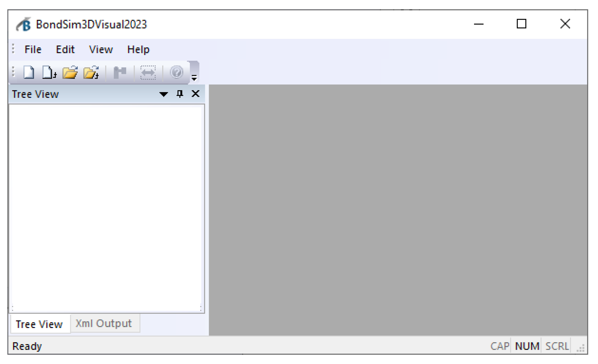The image size is (598, 364).
Task: Click the Help question mark toolbar icon
Action: tap(176, 72)
